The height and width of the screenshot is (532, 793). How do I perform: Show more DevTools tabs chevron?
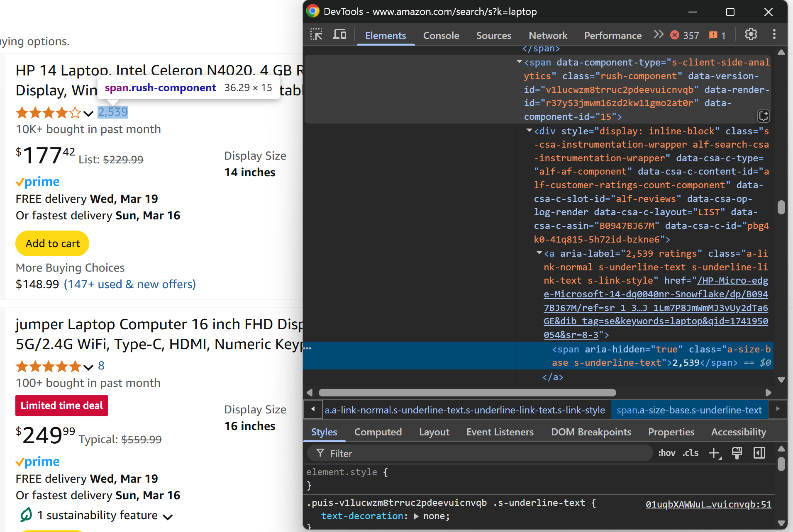pos(659,34)
